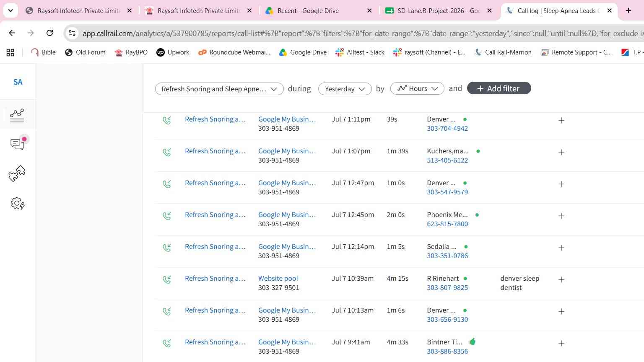644x362 pixels.
Task: Open the Website pool source link
Action: [278, 278]
